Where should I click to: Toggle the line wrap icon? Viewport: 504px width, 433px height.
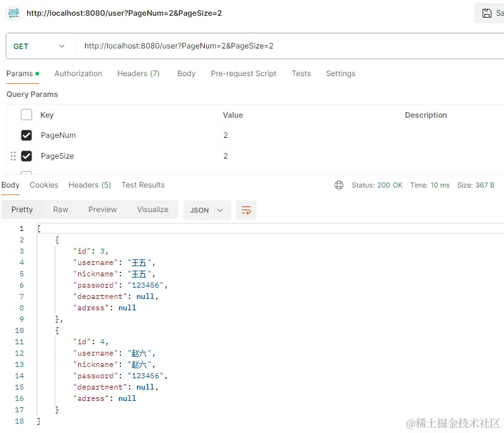coord(246,210)
